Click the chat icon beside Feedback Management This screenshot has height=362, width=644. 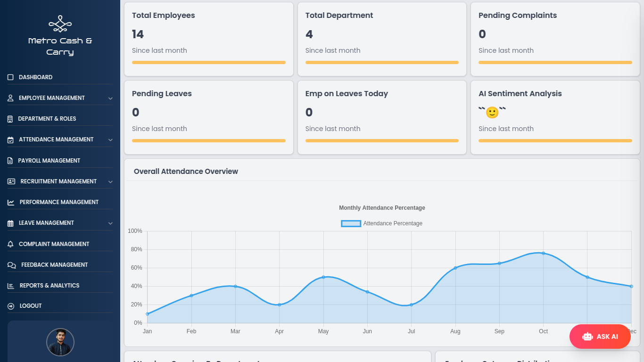pyautogui.click(x=10, y=264)
